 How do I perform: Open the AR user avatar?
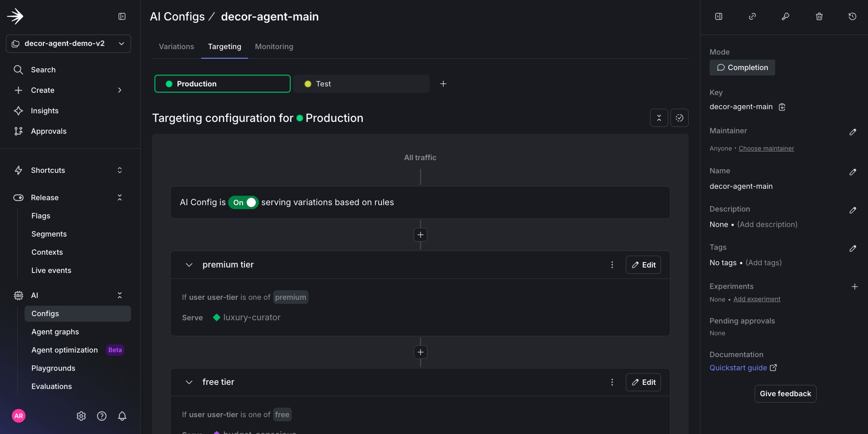(19, 416)
